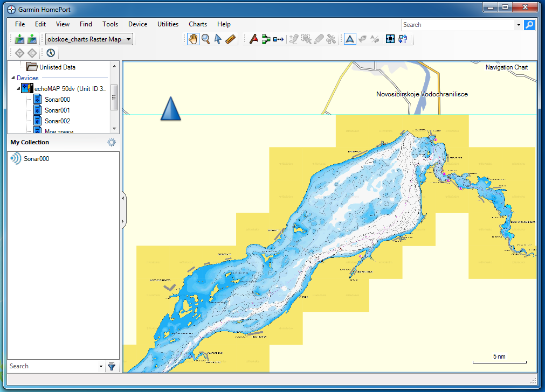545x392 pixels.
Task: Collapse the left panel with the left arrow
Action: 123,199
